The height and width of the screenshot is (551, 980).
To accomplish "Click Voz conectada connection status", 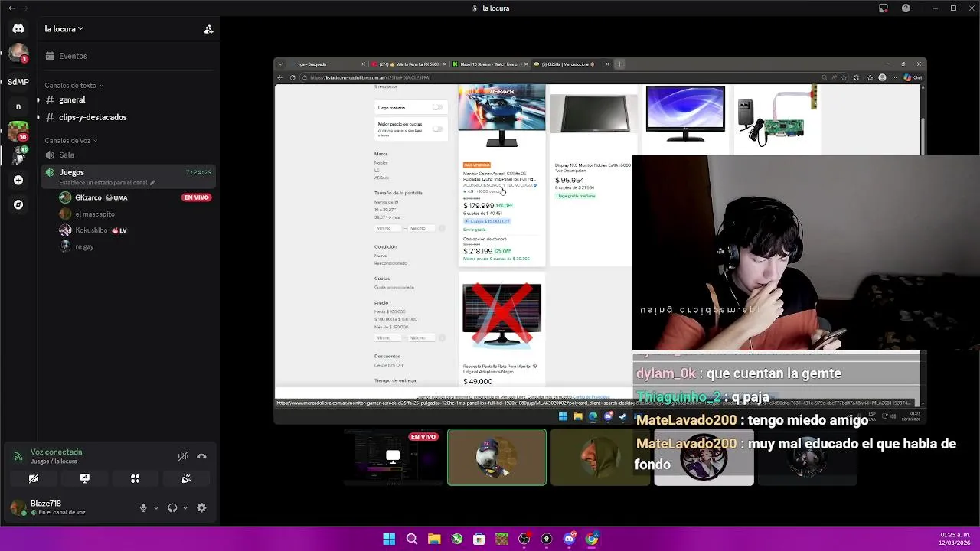I will coord(56,452).
